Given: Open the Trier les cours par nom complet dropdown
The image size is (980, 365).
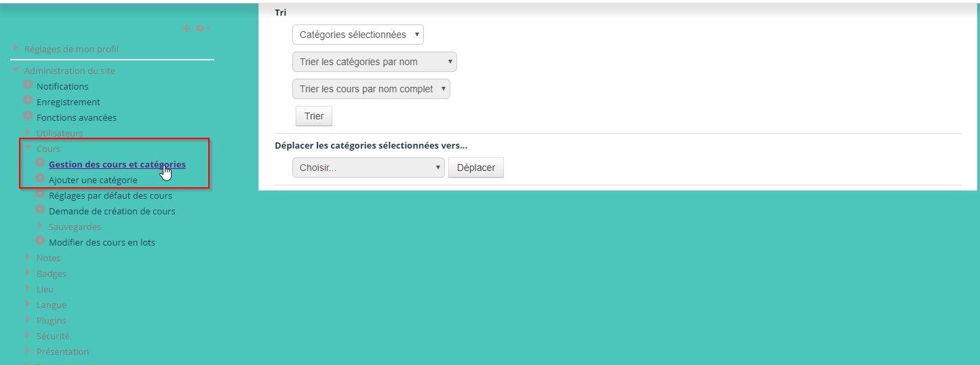Looking at the screenshot, I should tap(371, 89).
